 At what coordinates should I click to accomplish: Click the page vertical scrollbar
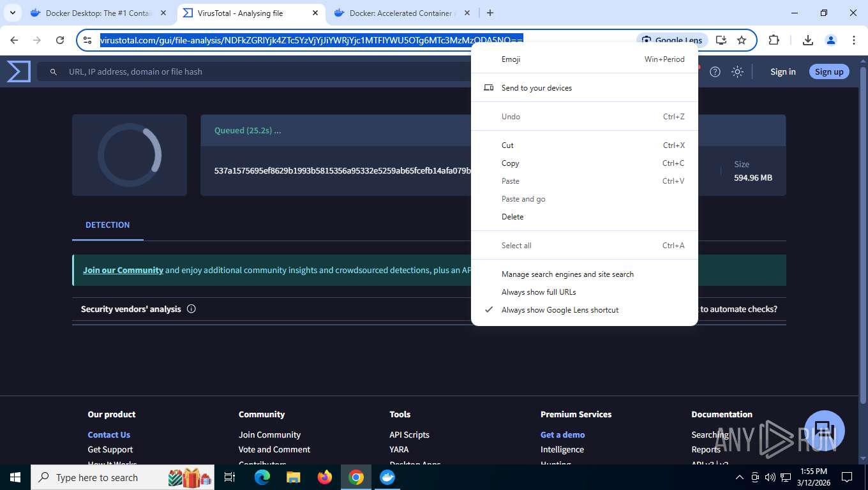(x=864, y=235)
